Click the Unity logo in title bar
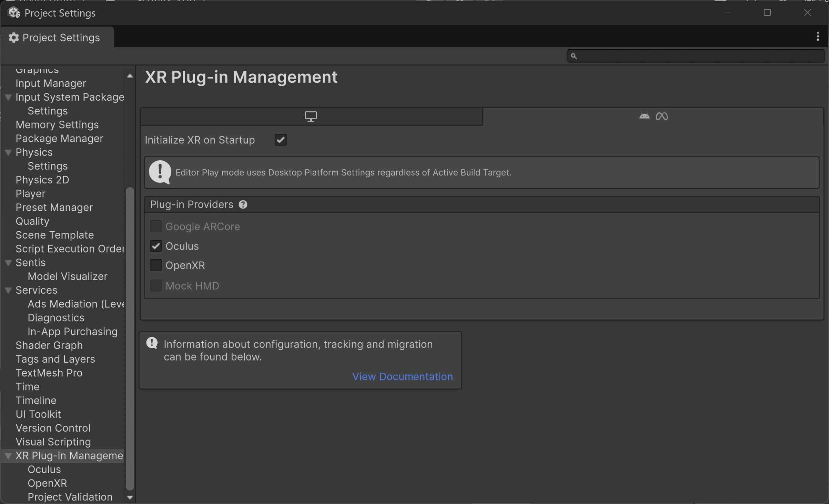829x504 pixels. 14,13
